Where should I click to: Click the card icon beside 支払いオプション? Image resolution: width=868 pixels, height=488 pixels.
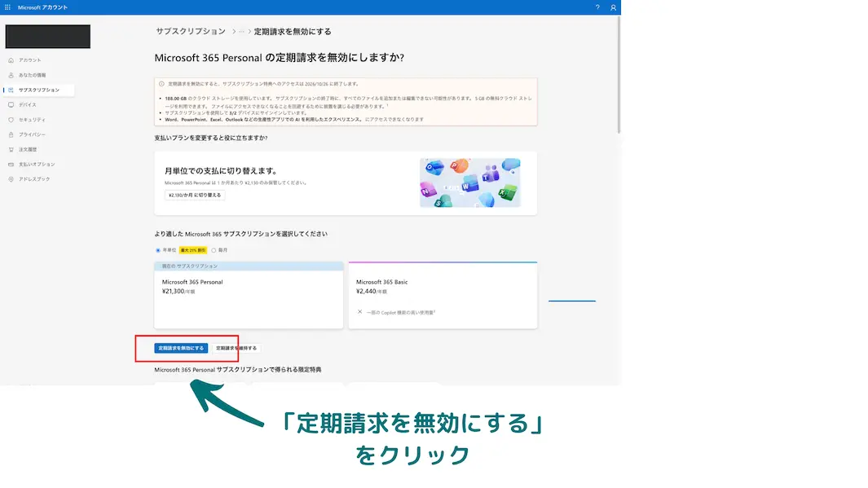(11, 165)
